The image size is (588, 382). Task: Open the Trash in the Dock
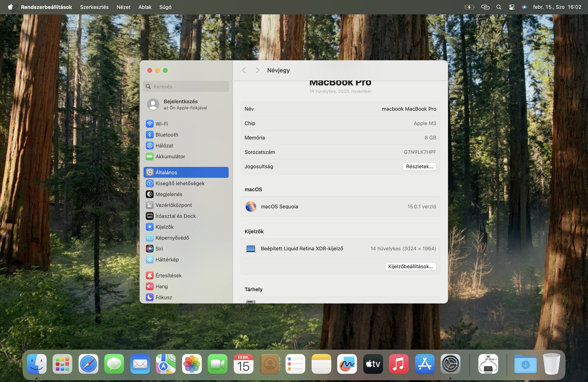click(552, 364)
